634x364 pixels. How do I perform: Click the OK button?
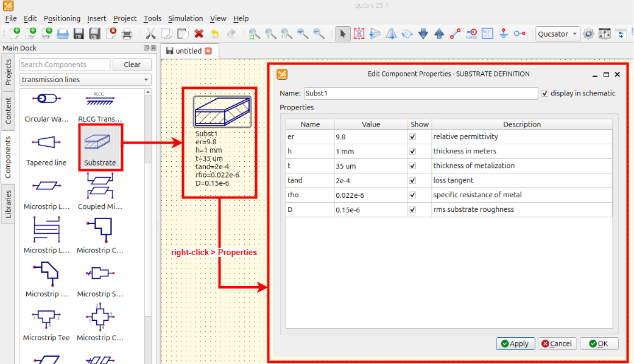599,343
